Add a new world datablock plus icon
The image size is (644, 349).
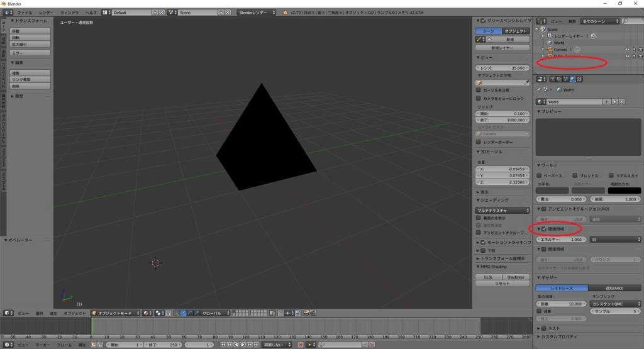click(x=615, y=102)
